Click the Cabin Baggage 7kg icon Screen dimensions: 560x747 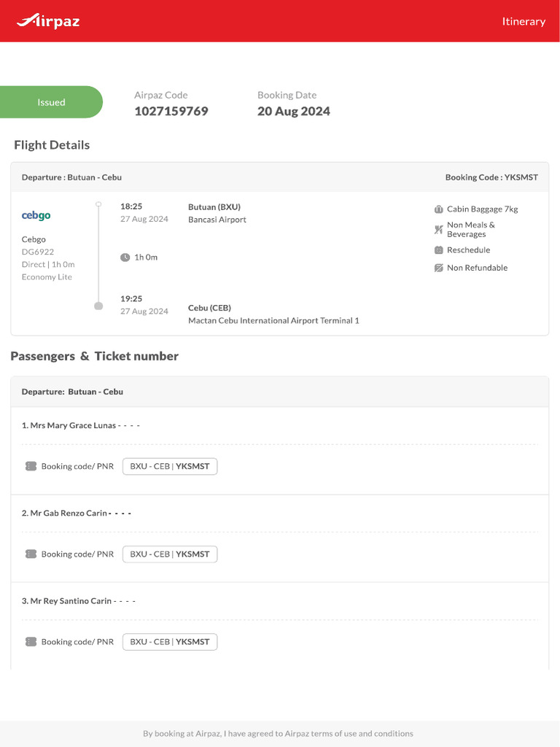click(439, 209)
